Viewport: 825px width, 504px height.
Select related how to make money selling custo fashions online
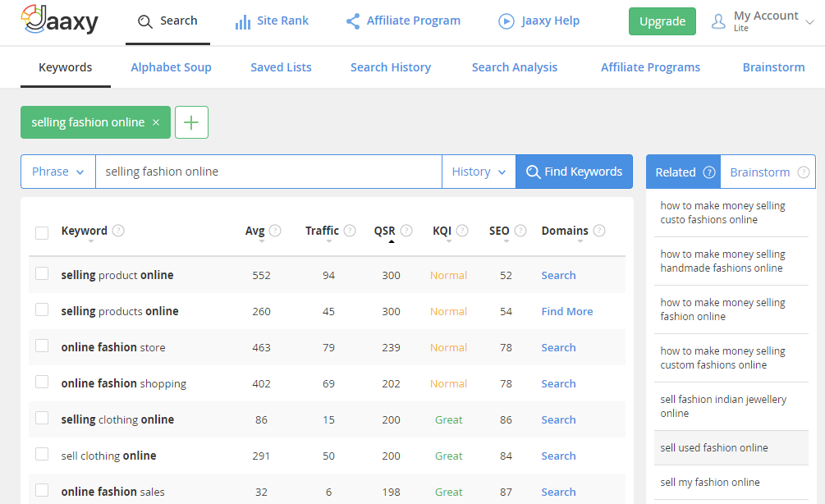coord(731,213)
